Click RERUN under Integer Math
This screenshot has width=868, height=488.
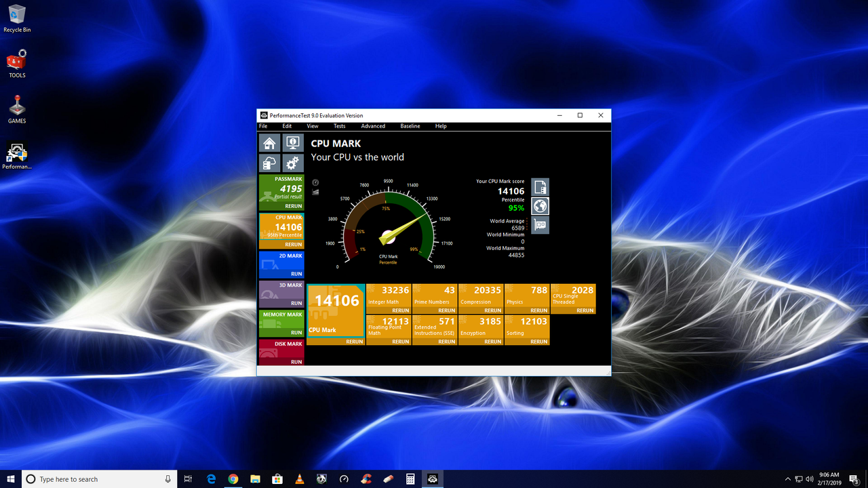coord(401,310)
